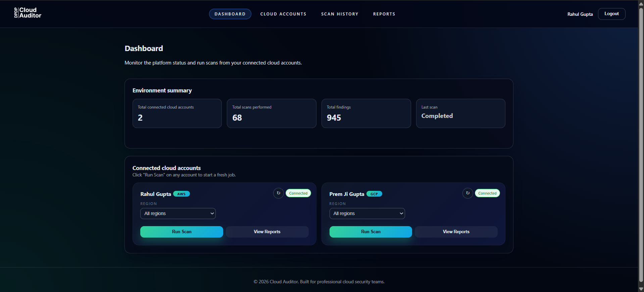Select the Total scans performed card
644x292 pixels.
[x=271, y=113]
